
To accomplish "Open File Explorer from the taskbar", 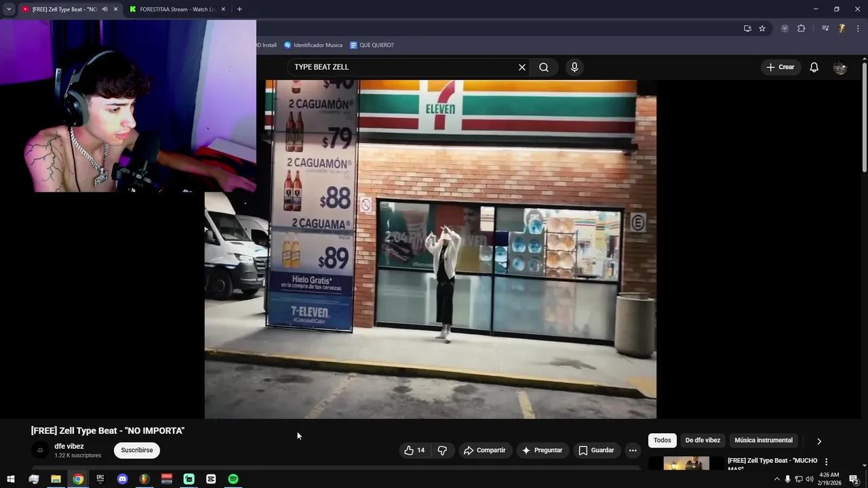I will click(56, 479).
